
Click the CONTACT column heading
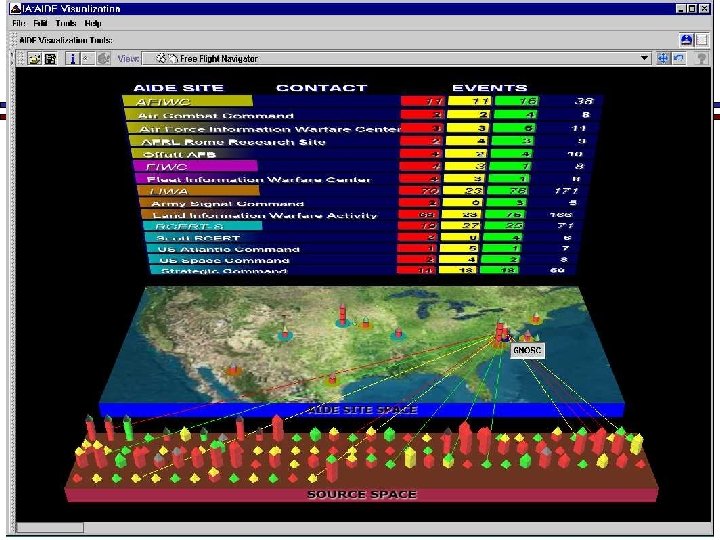click(x=321, y=88)
